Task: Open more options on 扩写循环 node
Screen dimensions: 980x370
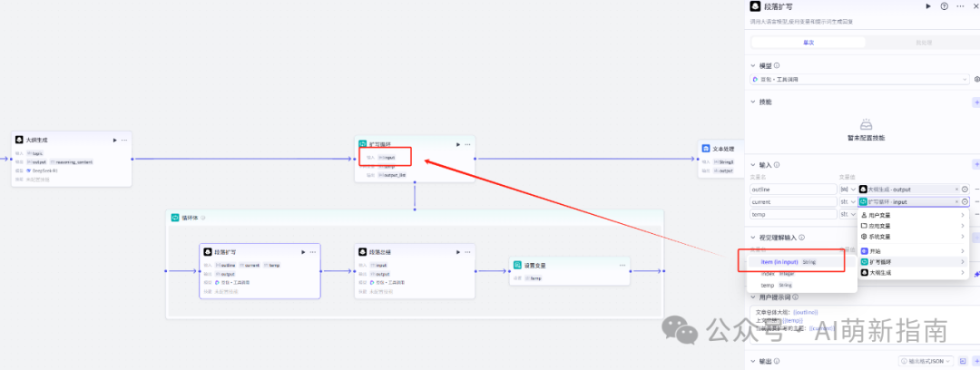Action: (467, 144)
